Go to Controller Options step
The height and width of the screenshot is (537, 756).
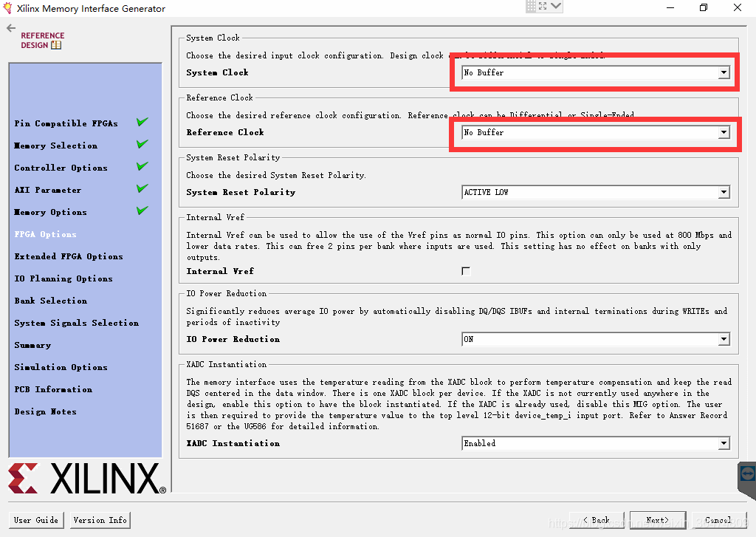tap(61, 168)
